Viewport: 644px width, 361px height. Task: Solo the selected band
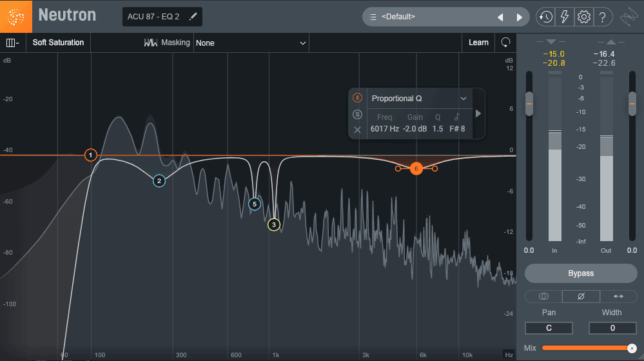pos(357,114)
